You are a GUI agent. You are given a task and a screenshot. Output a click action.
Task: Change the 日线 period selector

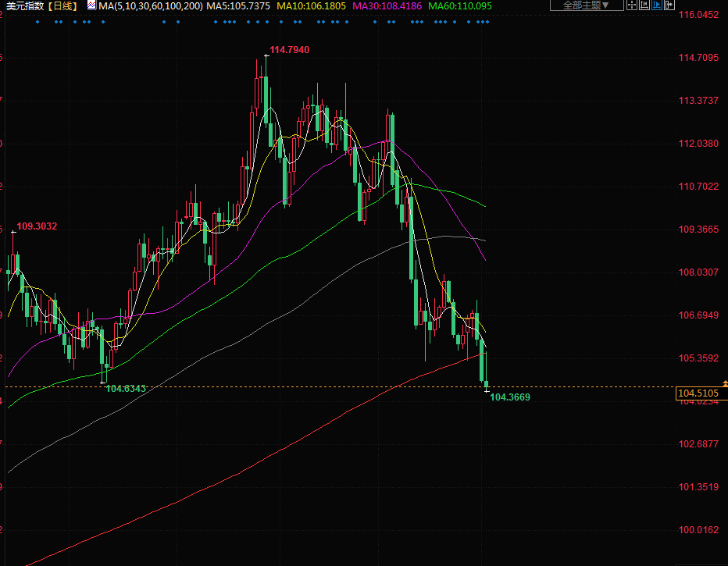64,5
